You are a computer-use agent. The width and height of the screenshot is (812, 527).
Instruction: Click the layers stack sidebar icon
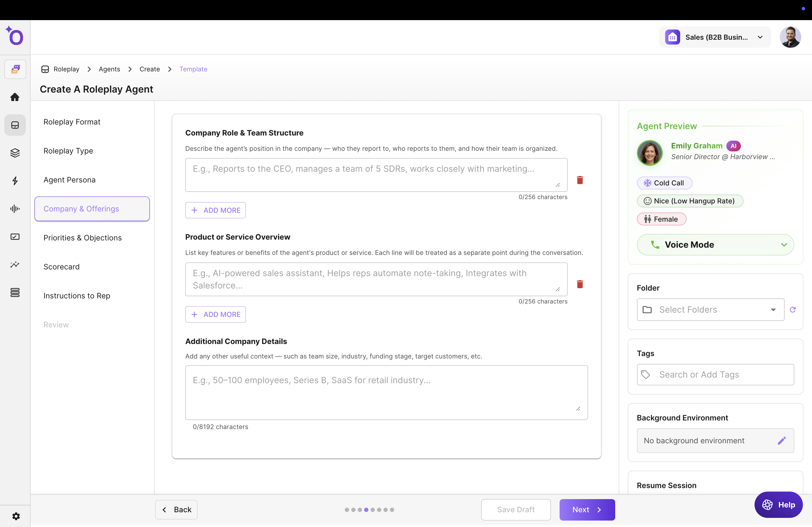pyautogui.click(x=15, y=153)
